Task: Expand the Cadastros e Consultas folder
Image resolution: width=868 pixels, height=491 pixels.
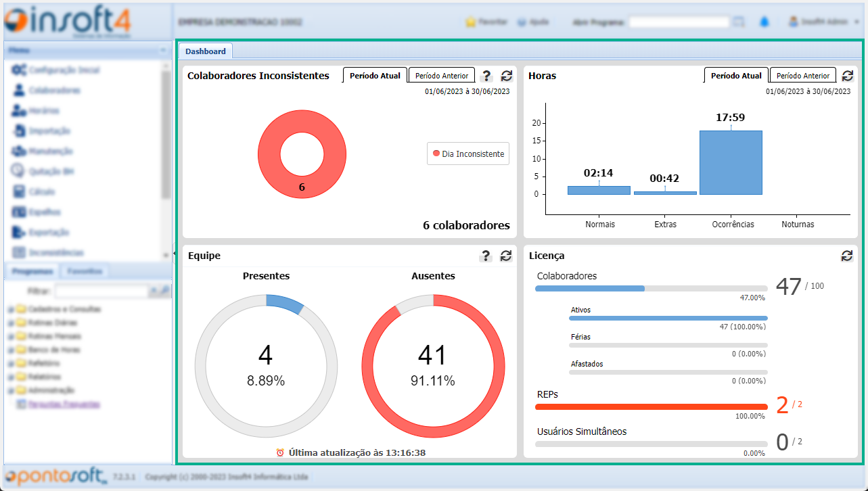Action: pyautogui.click(x=9, y=309)
